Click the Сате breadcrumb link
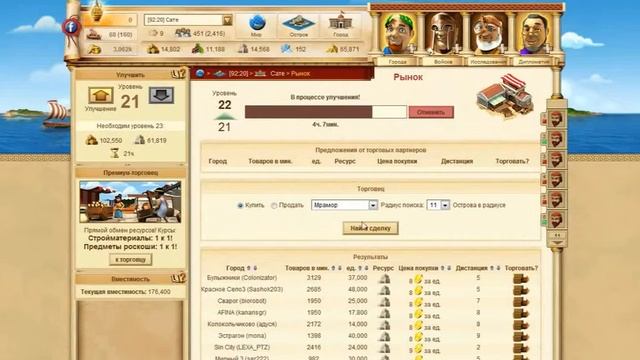 point(277,73)
